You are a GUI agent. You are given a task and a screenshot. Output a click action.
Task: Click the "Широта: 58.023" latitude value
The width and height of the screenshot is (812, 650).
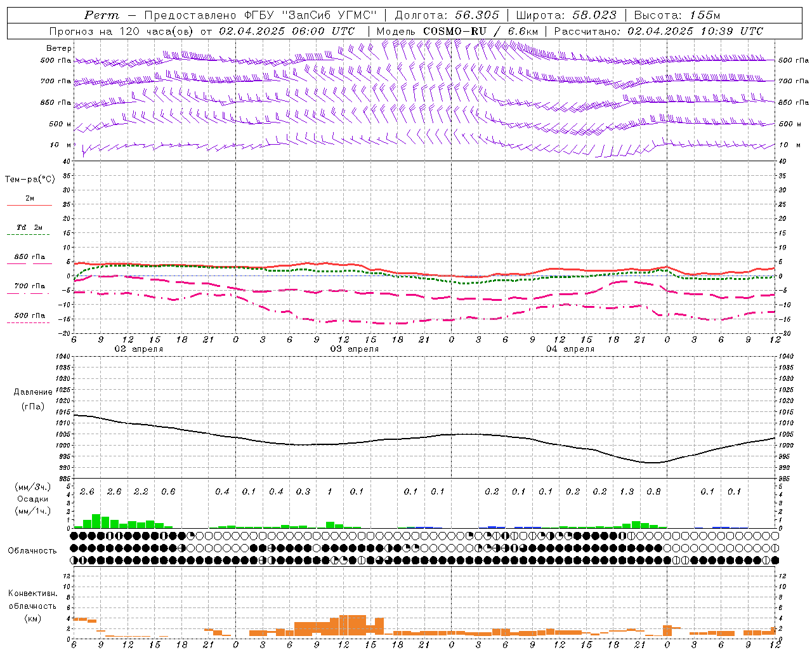[566, 15]
